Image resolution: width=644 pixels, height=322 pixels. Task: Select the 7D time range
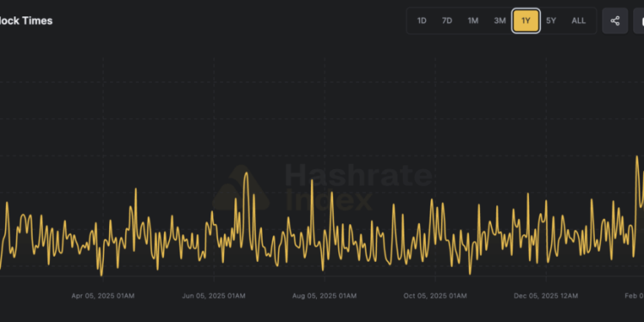(447, 21)
